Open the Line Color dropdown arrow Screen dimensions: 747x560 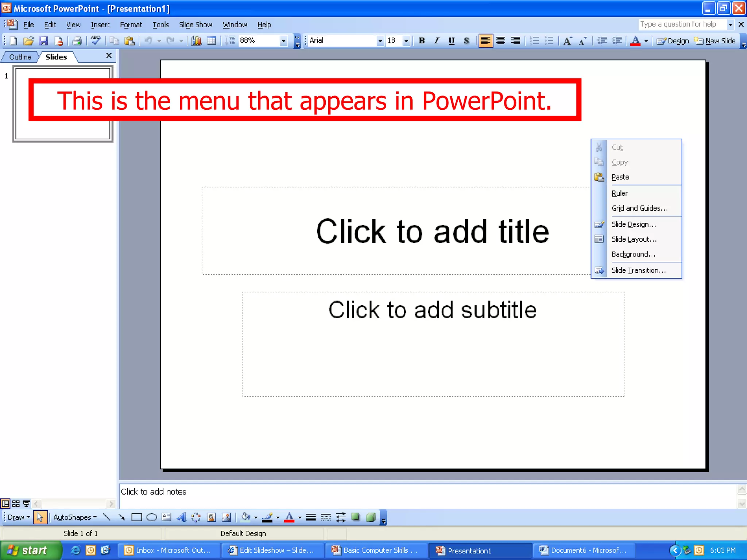point(278,517)
